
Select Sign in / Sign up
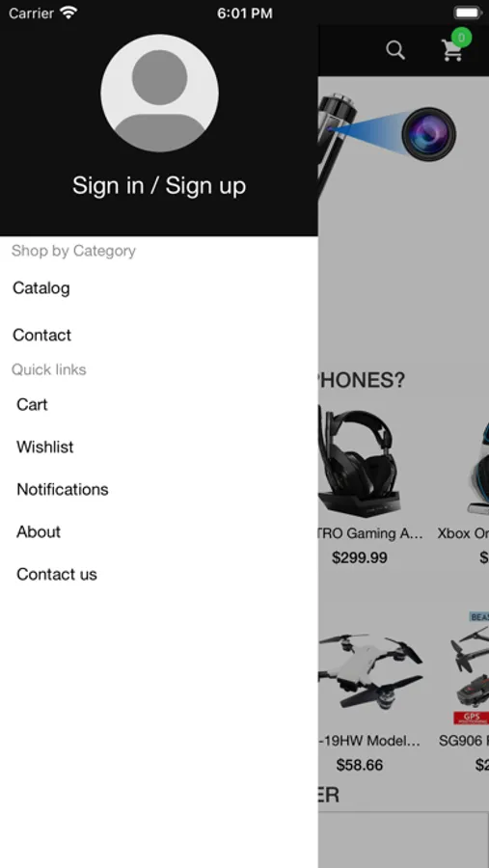pyautogui.click(x=159, y=185)
